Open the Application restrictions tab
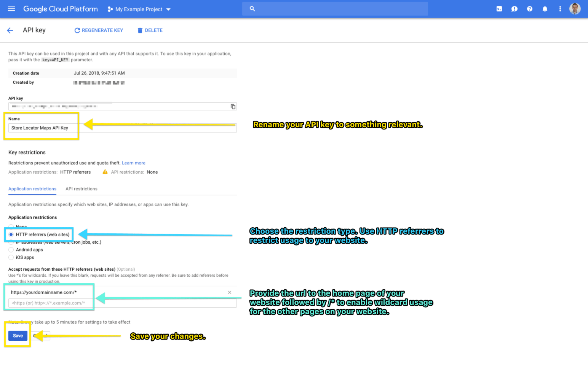588x367 pixels. (x=32, y=188)
